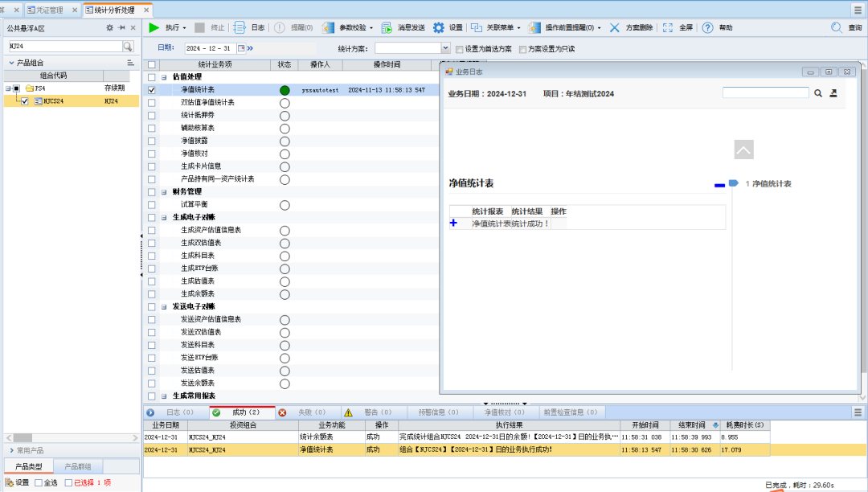Click the 日期 date input field
This screenshot has width=868, height=492.
[x=210, y=48]
